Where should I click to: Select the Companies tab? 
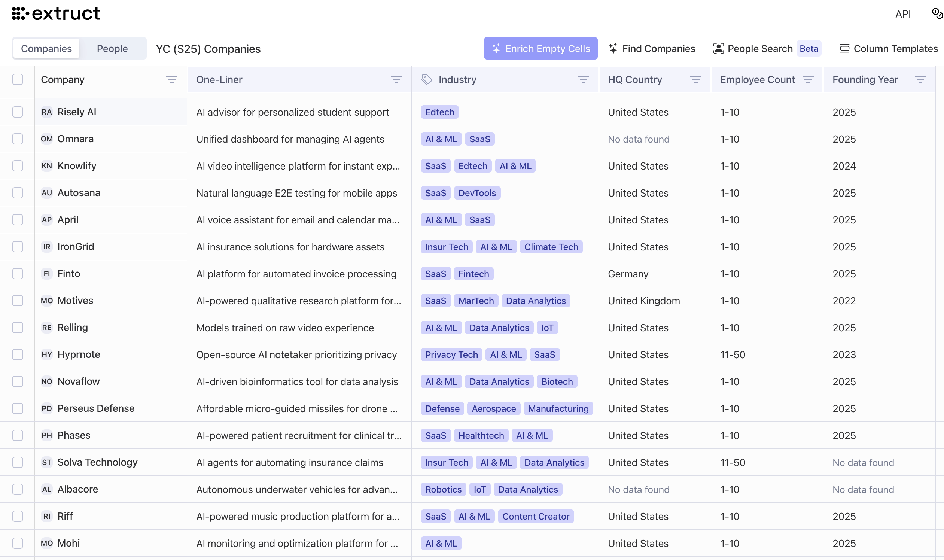pos(46,48)
